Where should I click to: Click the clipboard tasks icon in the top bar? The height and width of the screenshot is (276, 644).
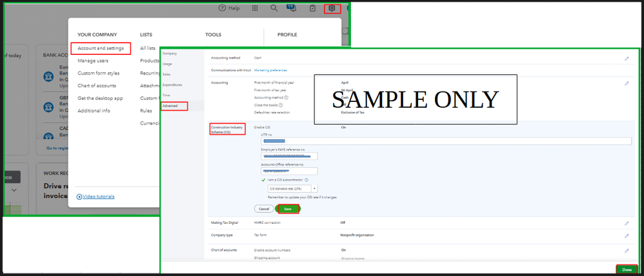pos(312,8)
